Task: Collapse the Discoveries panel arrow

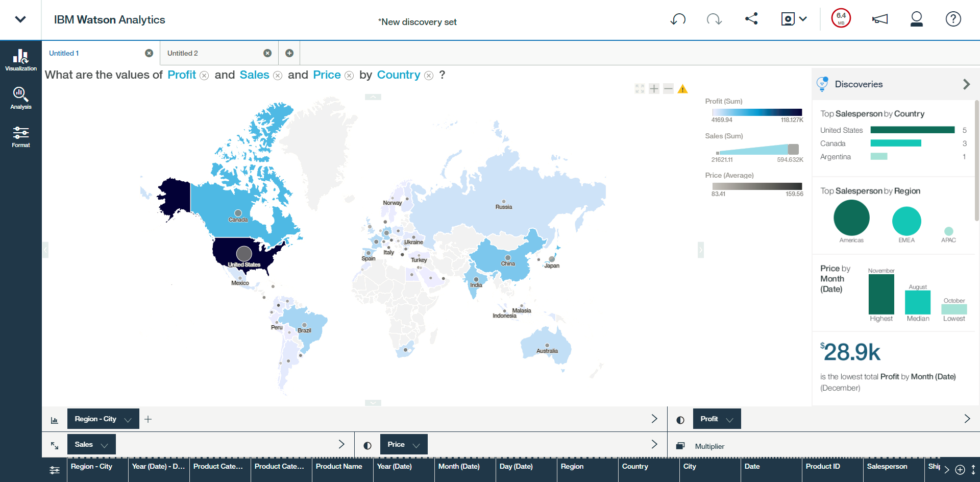Action: coord(966,84)
